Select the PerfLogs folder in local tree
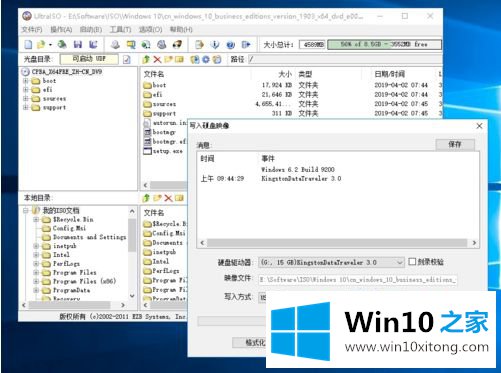Viewport: 501px width, 373px height. coord(61,263)
